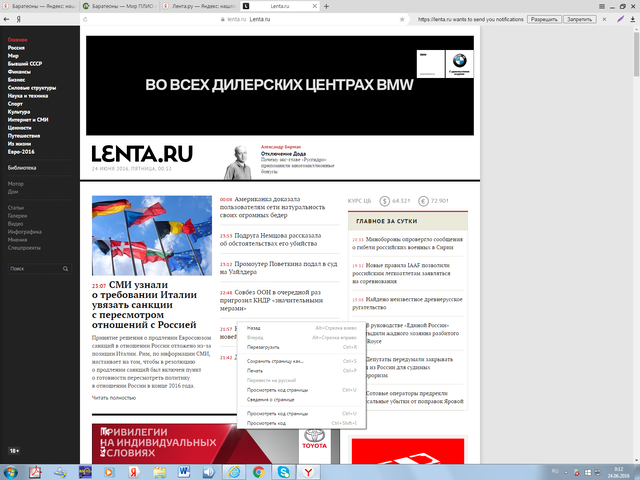640x480 pixels.
Task: Switch to Баратеоны — Мир ПЛИО tab
Action: [119, 6]
